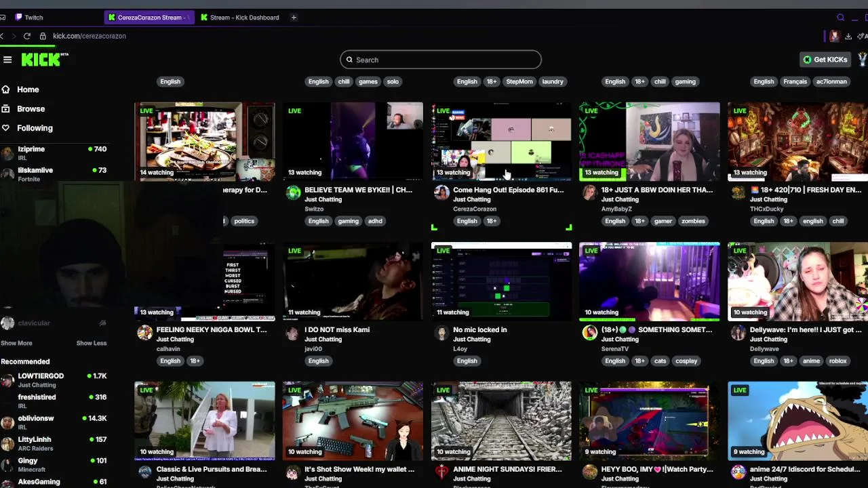Screen dimensions: 868x488
Task: Open CerezaCorazon channel avatar
Action: click(441, 193)
